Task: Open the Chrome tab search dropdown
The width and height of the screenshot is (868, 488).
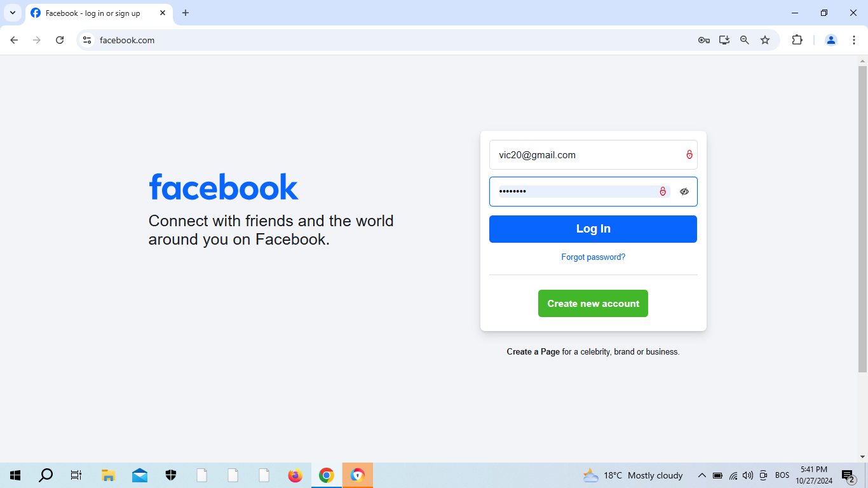Action: 12,13
